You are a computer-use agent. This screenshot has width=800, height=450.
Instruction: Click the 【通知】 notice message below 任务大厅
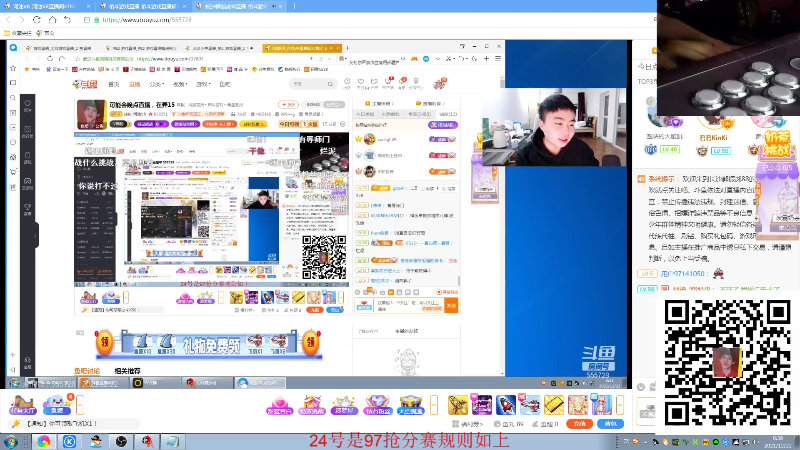[61, 423]
